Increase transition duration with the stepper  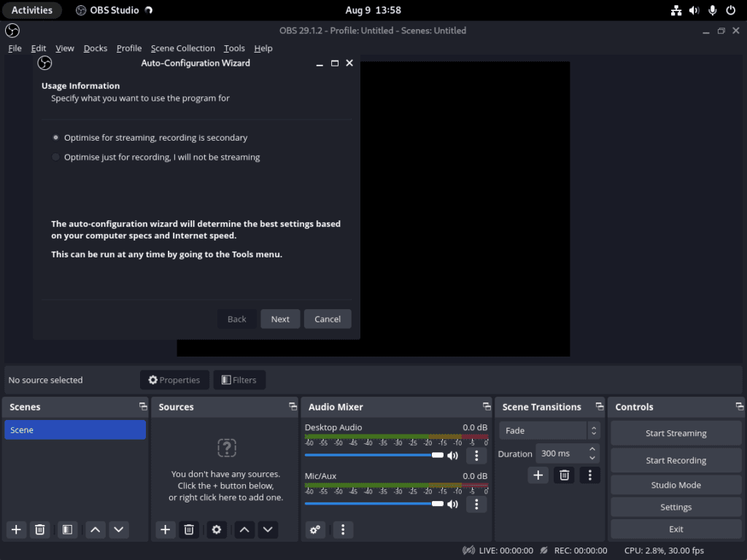click(592, 449)
